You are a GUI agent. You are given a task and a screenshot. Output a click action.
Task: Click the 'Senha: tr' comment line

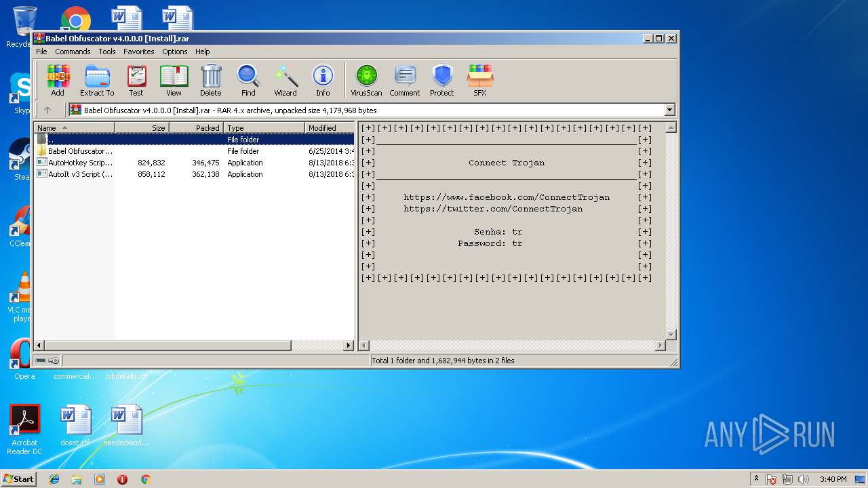tap(498, 232)
